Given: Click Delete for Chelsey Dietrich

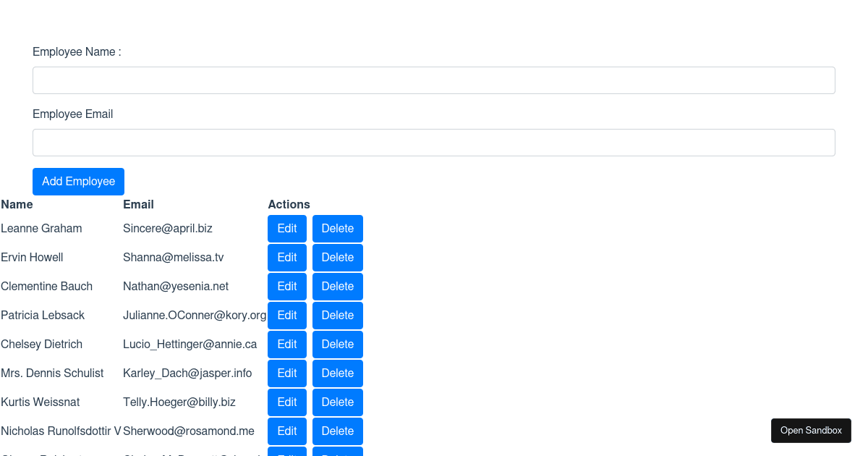Looking at the screenshot, I should (337, 344).
